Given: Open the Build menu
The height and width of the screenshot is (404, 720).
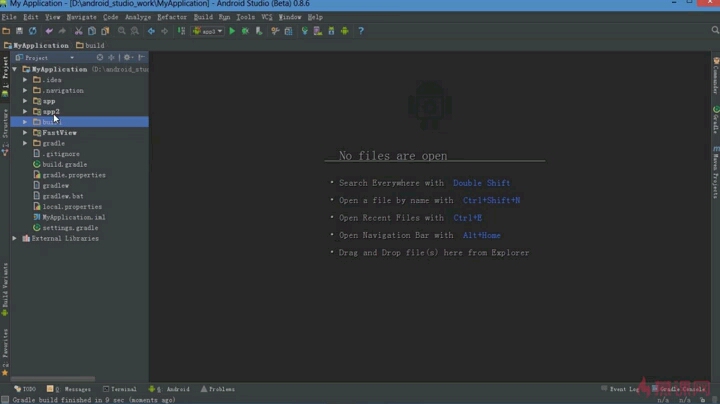Looking at the screenshot, I should (x=203, y=17).
